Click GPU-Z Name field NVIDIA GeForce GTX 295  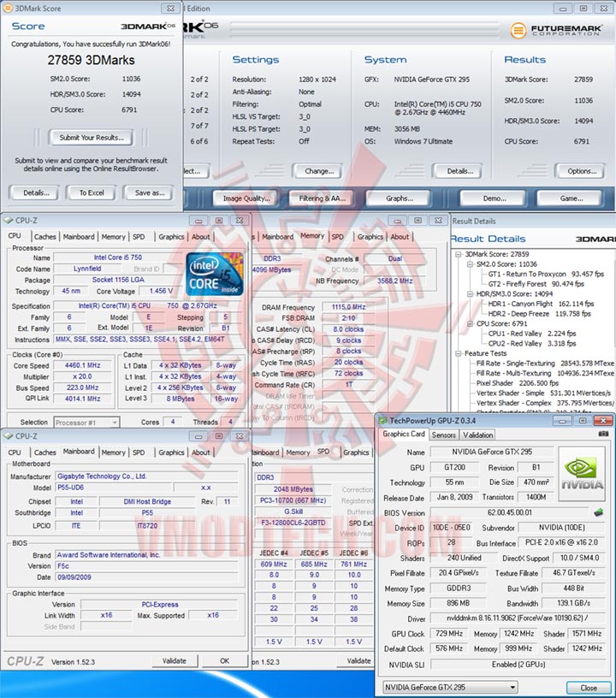point(492,452)
